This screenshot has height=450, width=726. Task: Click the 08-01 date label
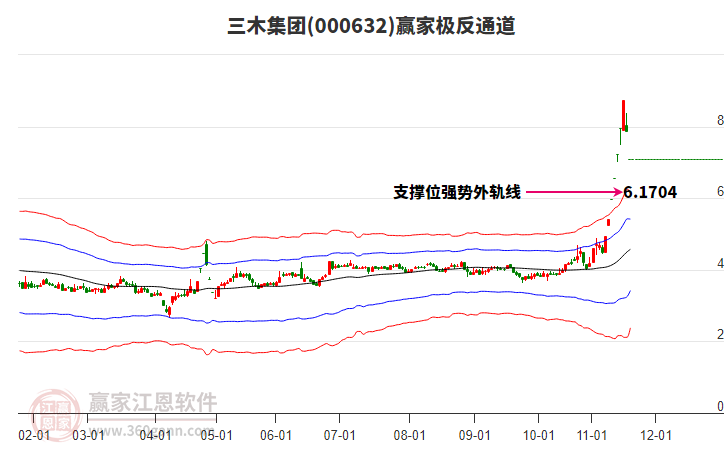(409, 435)
